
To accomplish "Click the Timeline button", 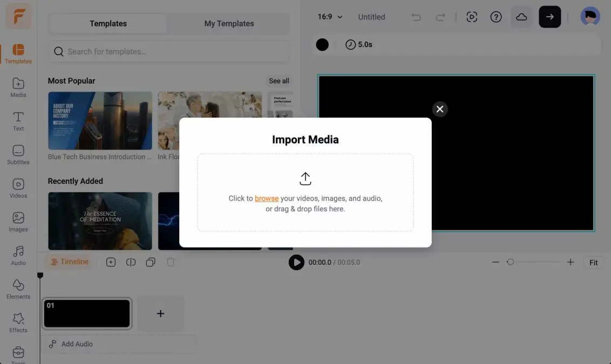I will tap(70, 262).
